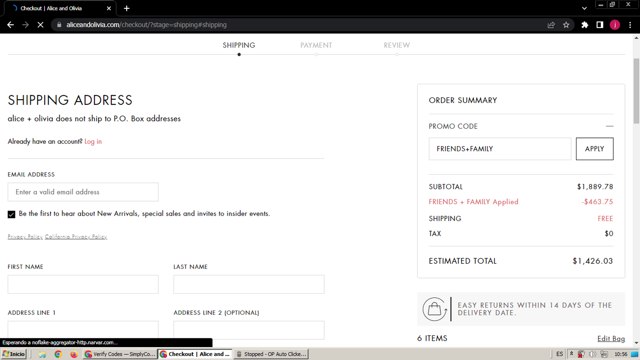The image size is (640, 360).
Task: Launch the Chrome quick-launch icon in the taskbar
Action: point(58,354)
